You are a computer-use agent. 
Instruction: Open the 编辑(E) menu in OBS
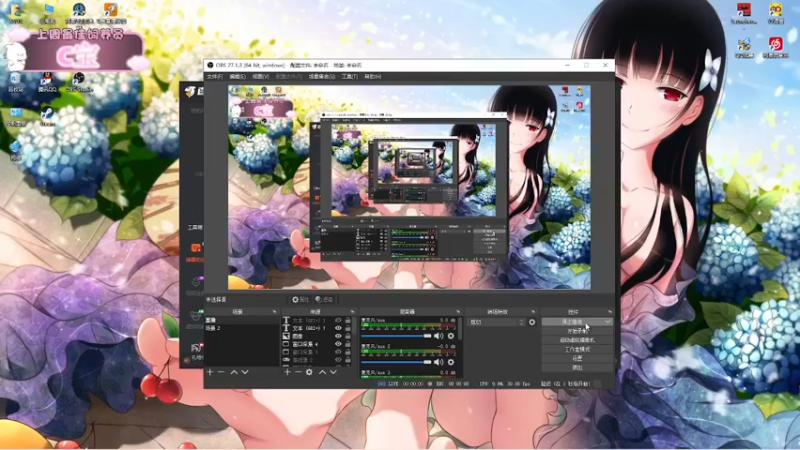[237, 77]
